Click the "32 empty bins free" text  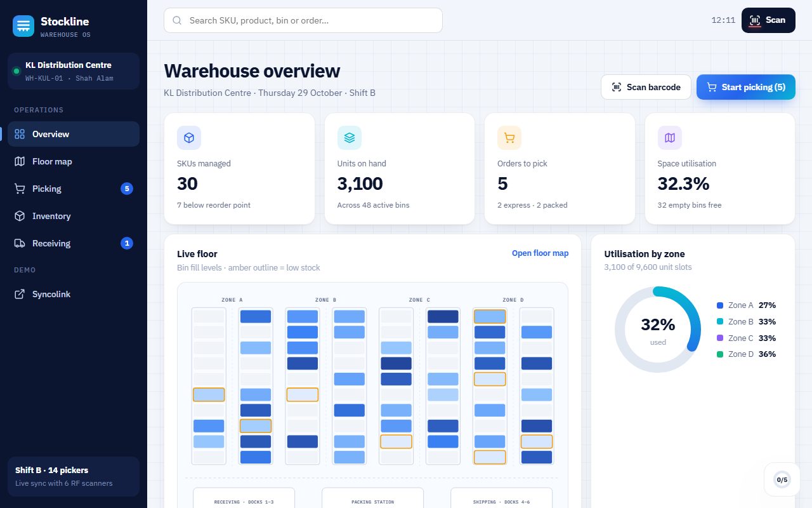pos(690,205)
